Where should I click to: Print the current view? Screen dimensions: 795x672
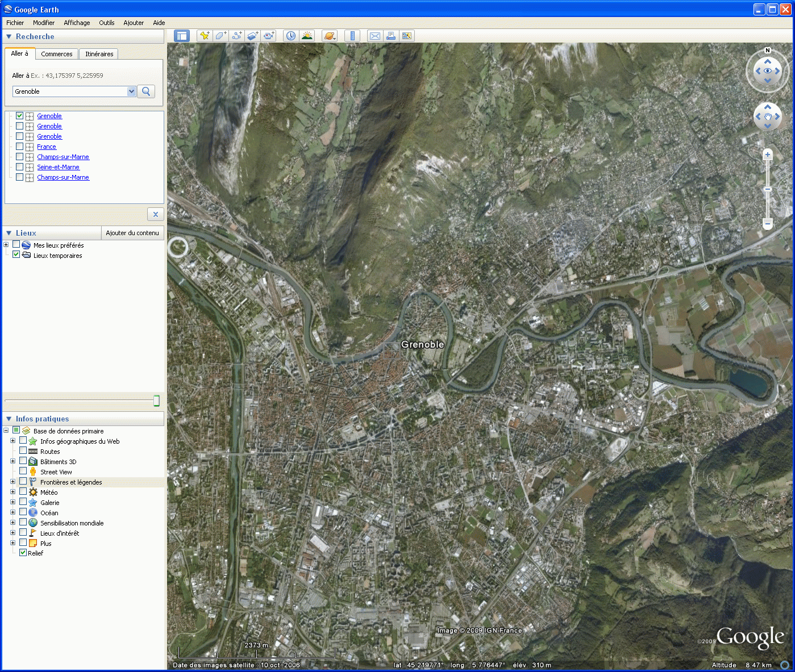[x=390, y=36]
